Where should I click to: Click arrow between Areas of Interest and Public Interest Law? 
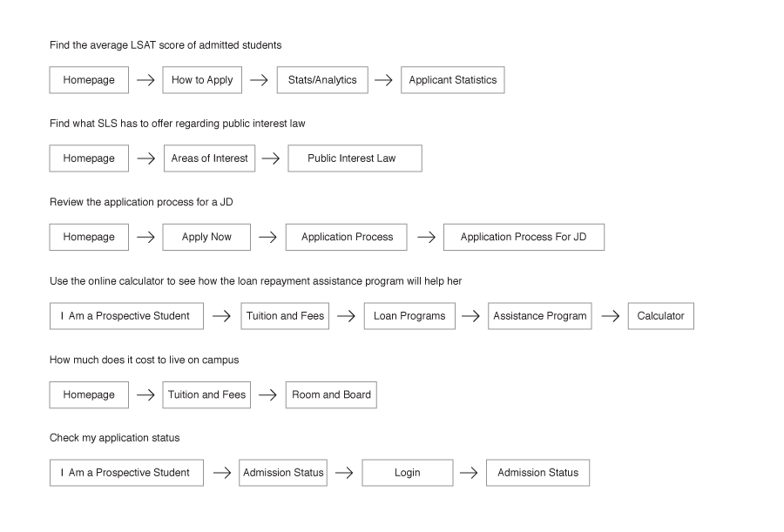click(x=271, y=158)
